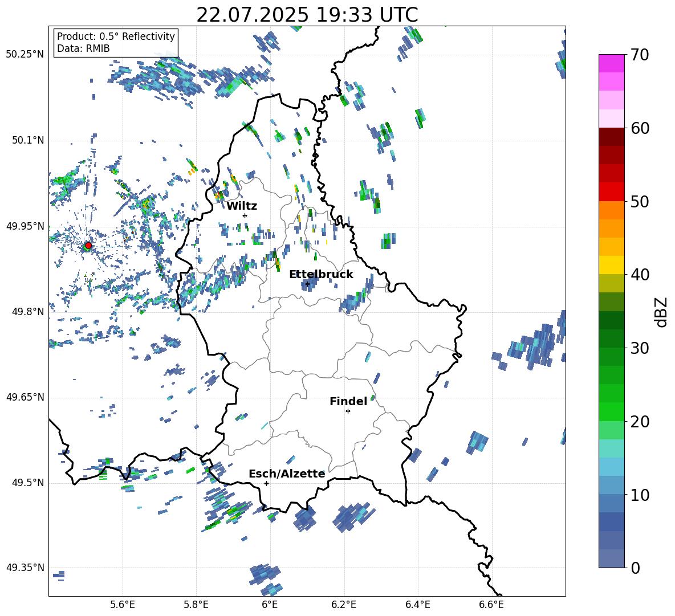675x616 pixels.
Task: Click the orange colorbar segment below 50
Action: click(x=611, y=210)
